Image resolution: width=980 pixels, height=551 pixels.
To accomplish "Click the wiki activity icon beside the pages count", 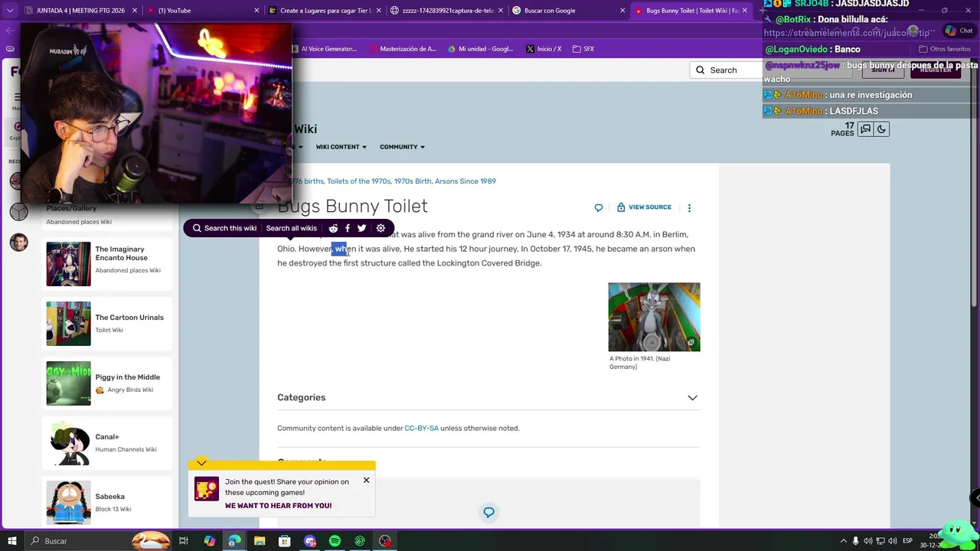I will point(866,129).
